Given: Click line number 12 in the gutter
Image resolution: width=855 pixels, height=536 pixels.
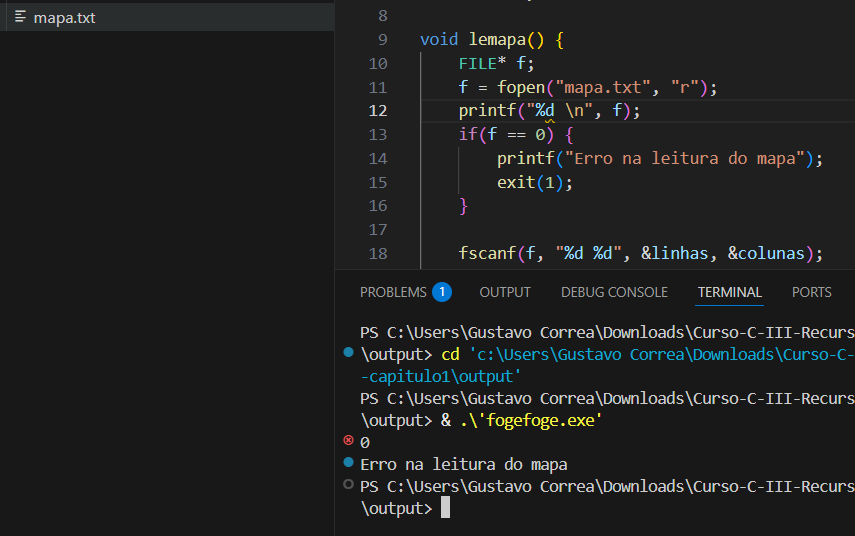Looking at the screenshot, I should pos(378,111).
